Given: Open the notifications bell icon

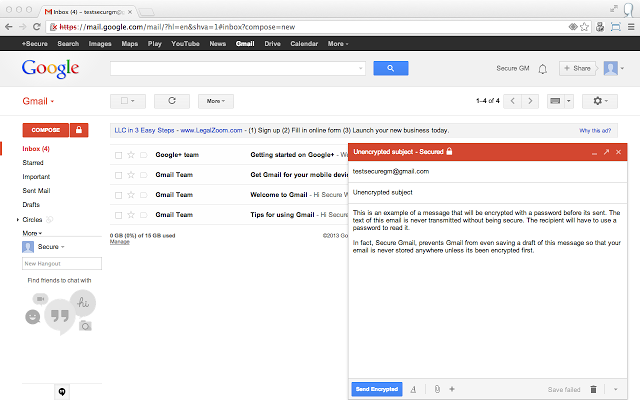Looking at the screenshot, I should point(542,69).
